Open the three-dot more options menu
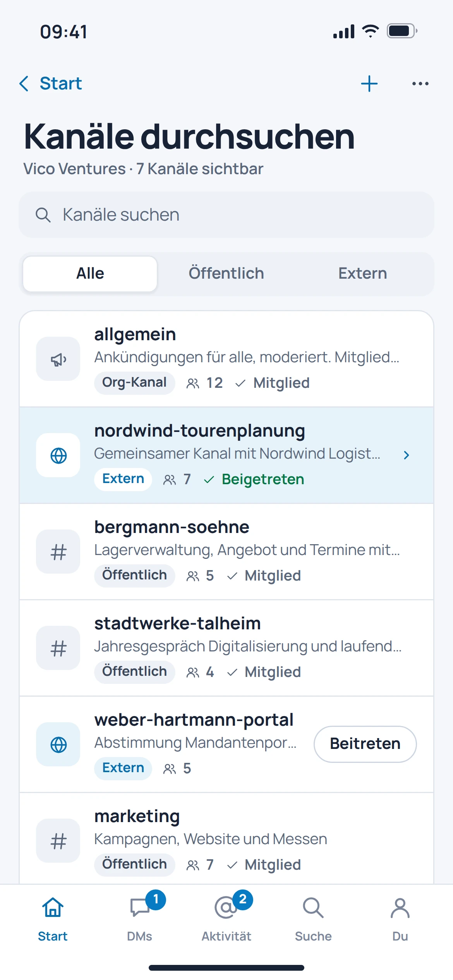This screenshot has height=980, width=453. (420, 84)
